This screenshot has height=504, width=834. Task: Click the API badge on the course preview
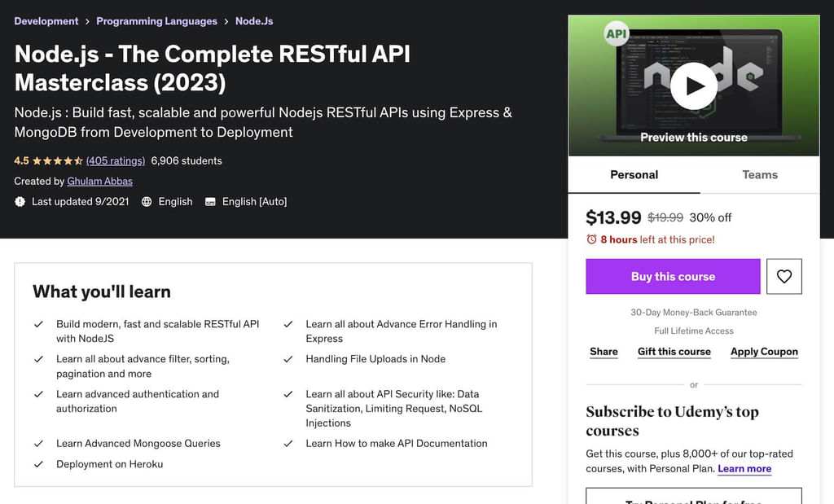(x=616, y=33)
